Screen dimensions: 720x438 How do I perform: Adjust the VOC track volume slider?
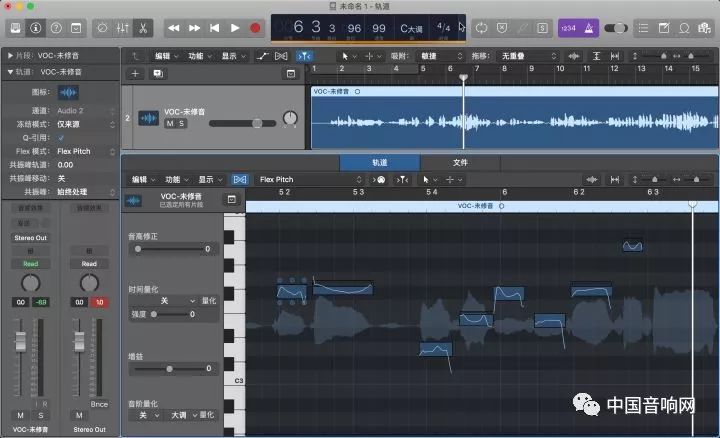pos(242,123)
